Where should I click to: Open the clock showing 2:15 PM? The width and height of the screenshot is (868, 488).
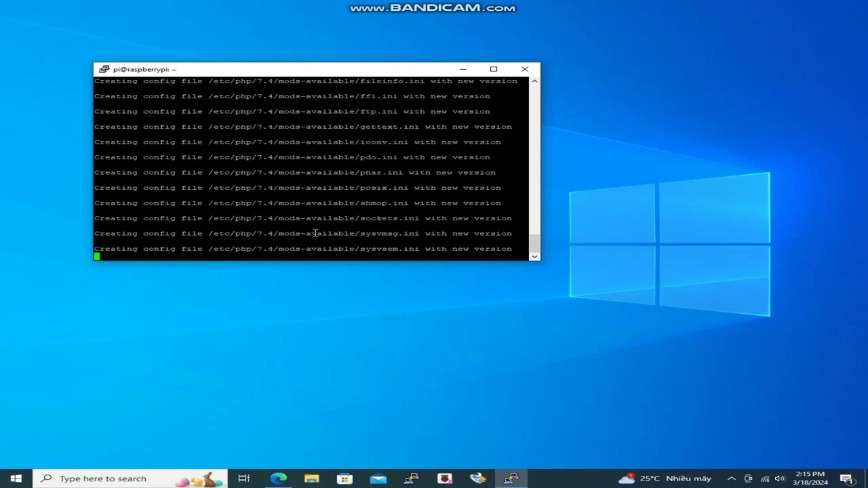coord(810,479)
